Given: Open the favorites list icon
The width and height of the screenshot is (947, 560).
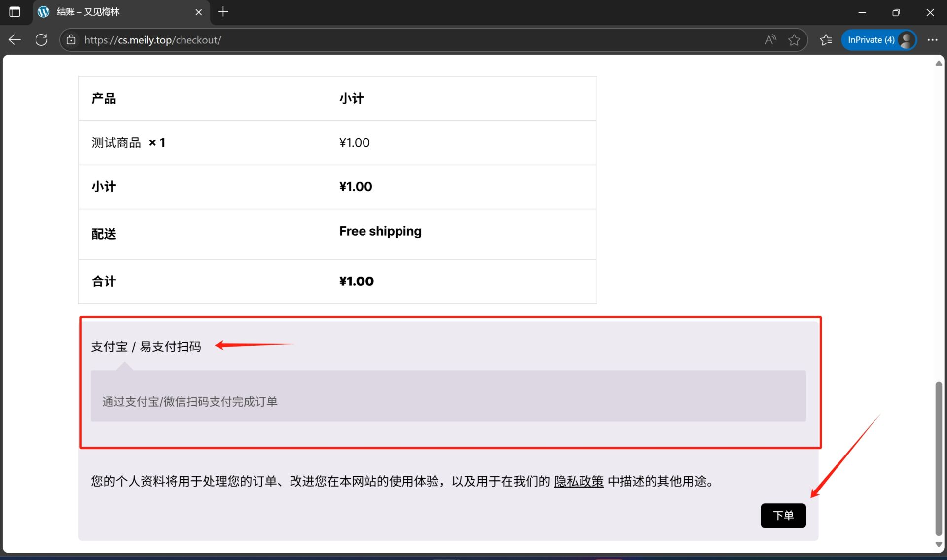Looking at the screenshot, I should [x=826, y=40].
